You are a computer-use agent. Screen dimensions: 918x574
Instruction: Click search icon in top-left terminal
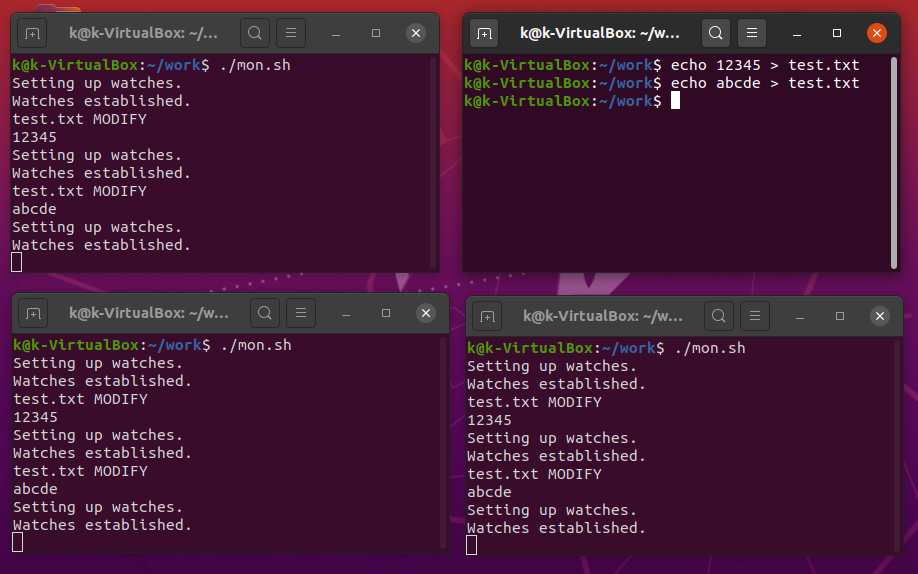[255, 33]
